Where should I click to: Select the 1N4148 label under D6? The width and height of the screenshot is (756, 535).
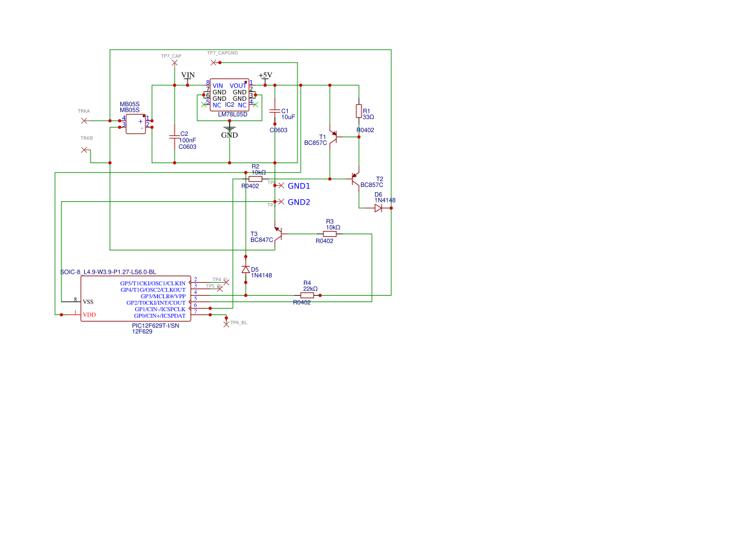[385, 200]
